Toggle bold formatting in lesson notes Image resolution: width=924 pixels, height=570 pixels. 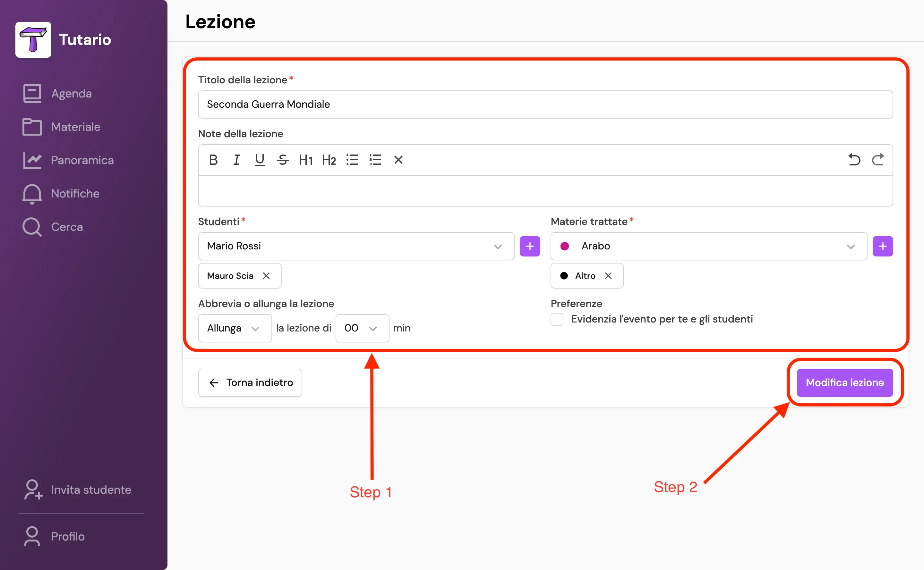tap(213, 160)
